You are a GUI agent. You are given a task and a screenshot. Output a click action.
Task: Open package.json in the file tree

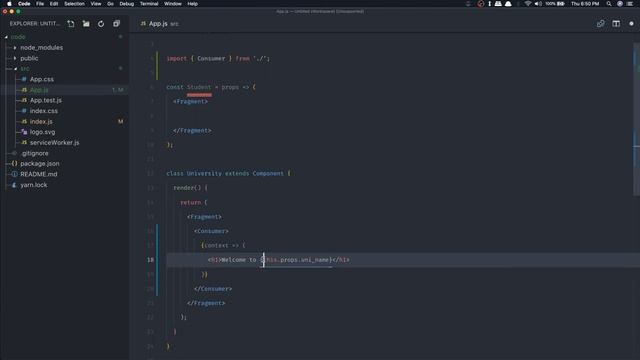40,163
